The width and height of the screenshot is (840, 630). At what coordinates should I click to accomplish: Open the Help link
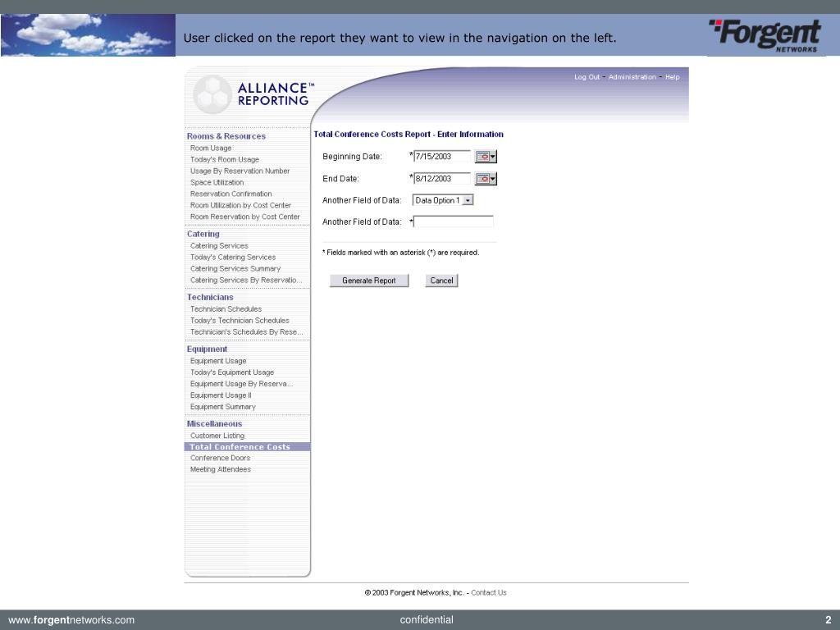point(673,77)
